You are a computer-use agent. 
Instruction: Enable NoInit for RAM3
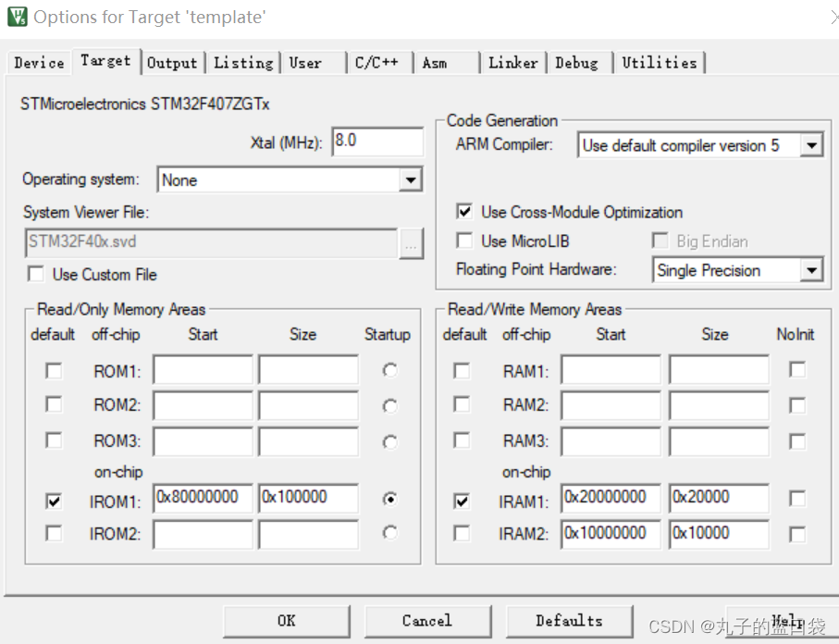click(x=797, y=441)
